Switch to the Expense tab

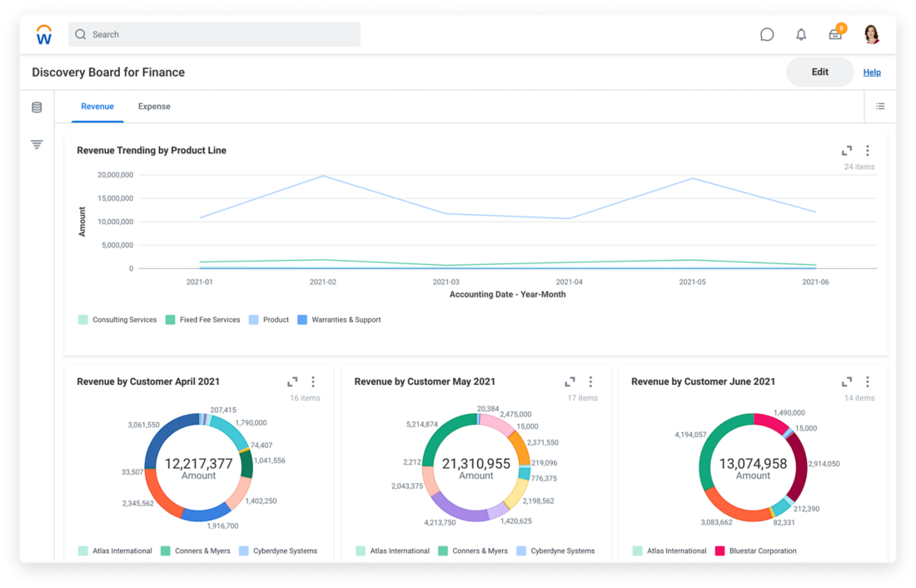(154, 107)
